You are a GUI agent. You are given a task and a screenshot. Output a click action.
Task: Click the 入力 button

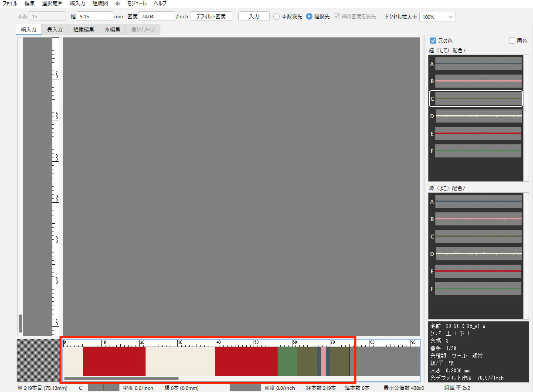coord(254,17)
